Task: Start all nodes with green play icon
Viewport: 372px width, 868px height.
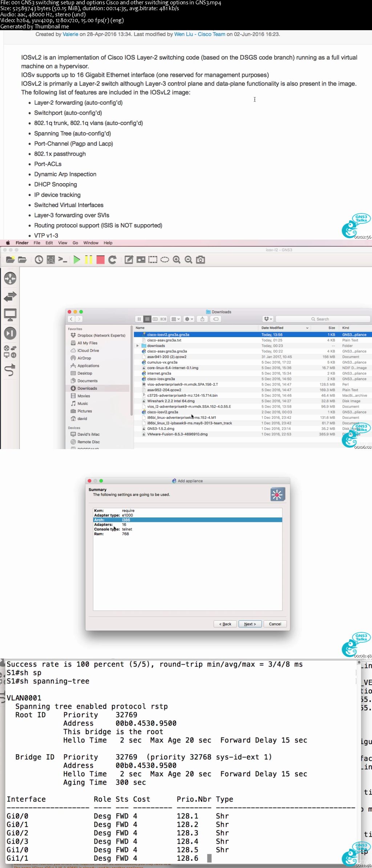Action: pos(77,260)
